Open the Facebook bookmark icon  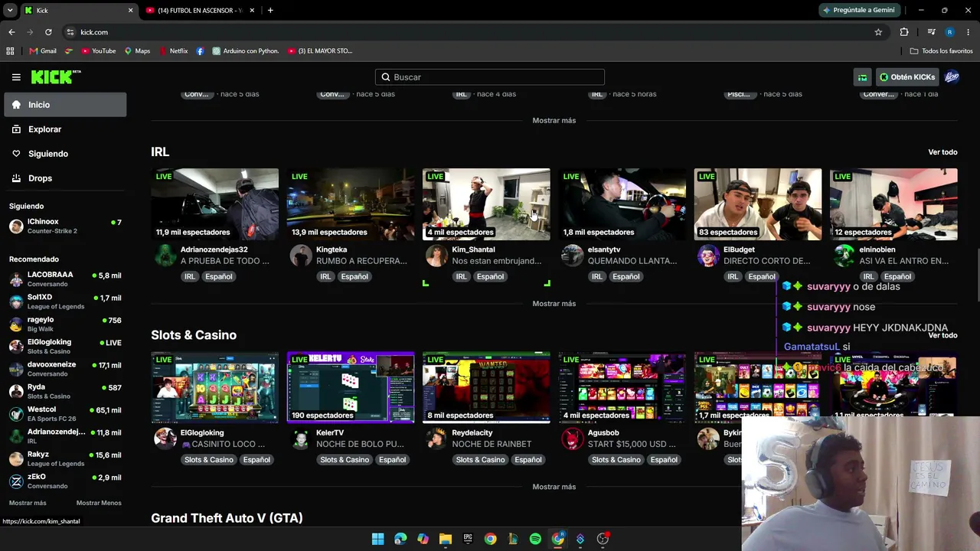(200, 51)
